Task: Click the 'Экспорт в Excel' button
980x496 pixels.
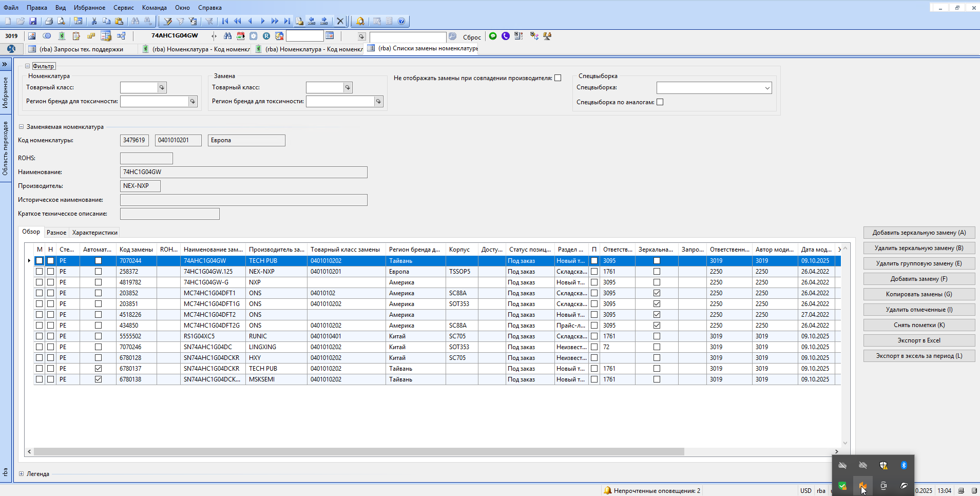Action: click(x=919, y=340)
